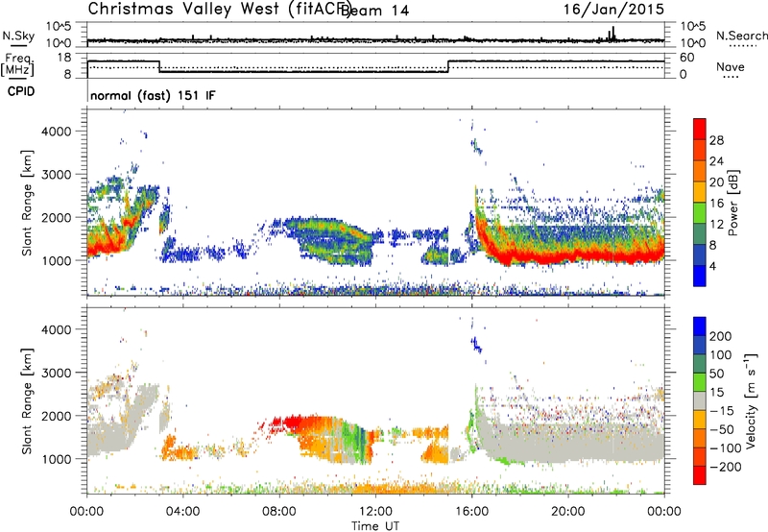Click the '12:00' time axis label

(375, 512)
